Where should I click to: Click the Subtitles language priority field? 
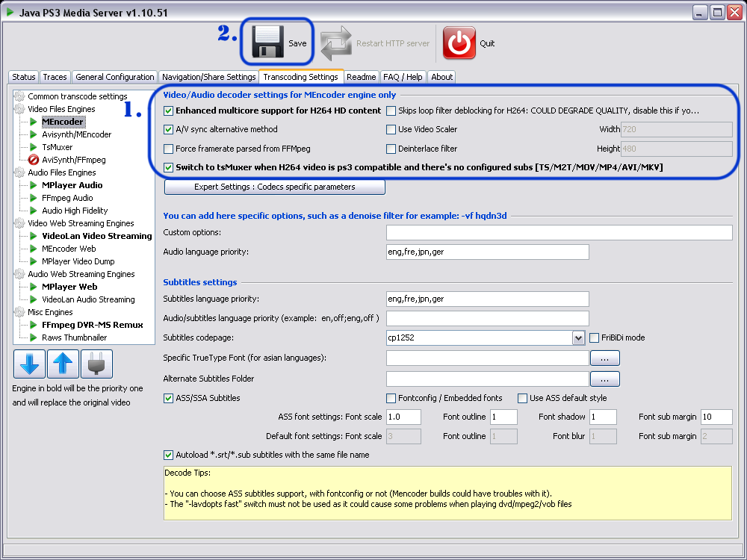[x=487, y=299]
